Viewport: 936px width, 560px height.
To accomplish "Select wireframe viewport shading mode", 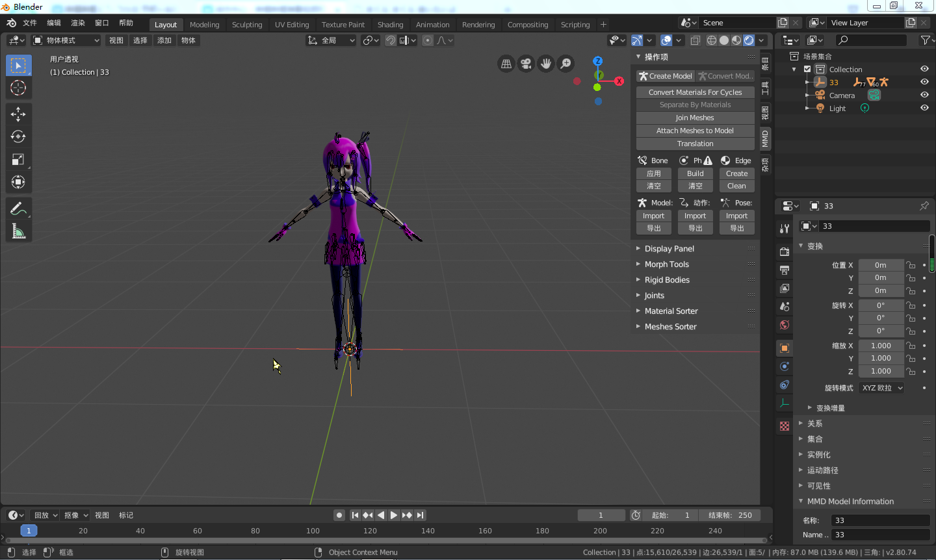I will pos(712,40).
